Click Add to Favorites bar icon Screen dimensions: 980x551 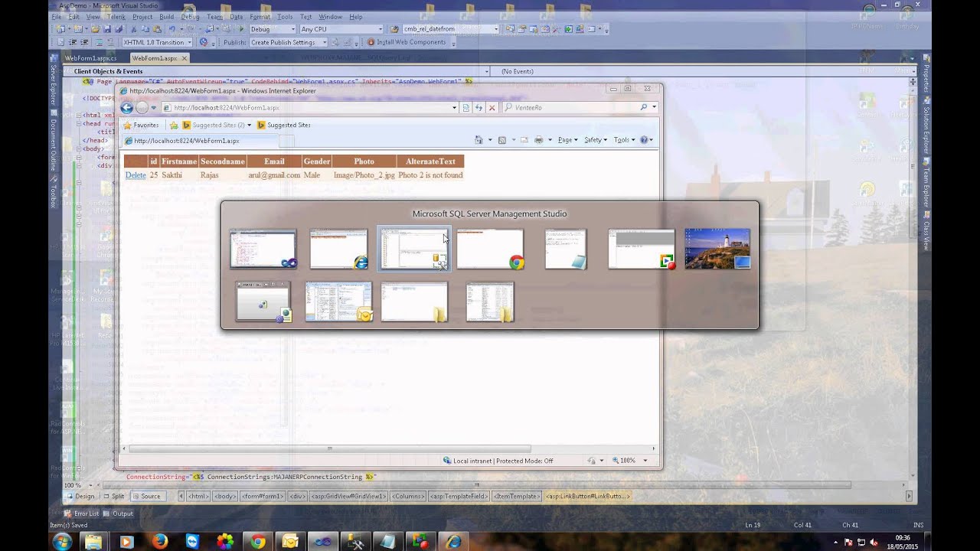(x=174, y=125)
